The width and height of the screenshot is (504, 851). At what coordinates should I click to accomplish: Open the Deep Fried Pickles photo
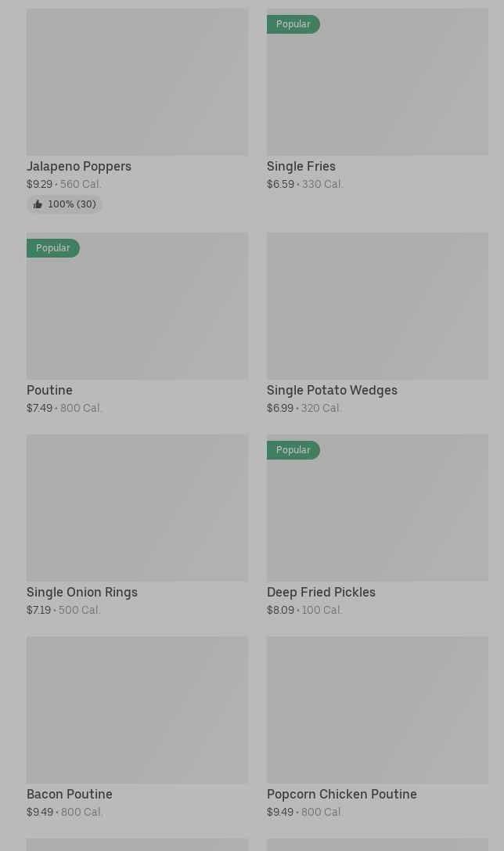click(x=377, y=517)
